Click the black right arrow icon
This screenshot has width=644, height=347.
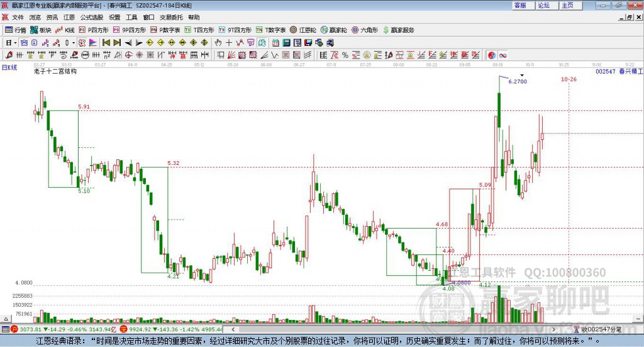pos(139,43)
